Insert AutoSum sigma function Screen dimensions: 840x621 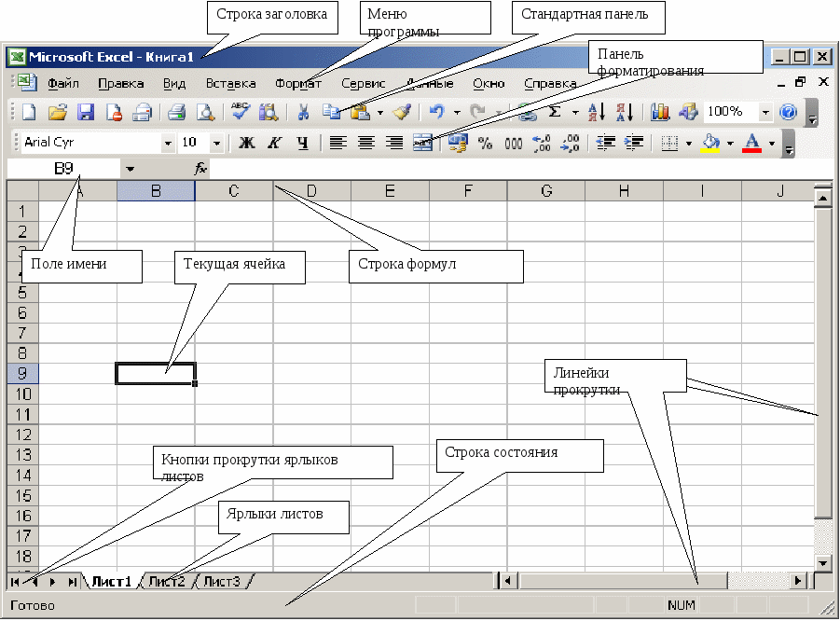[555, 112]
